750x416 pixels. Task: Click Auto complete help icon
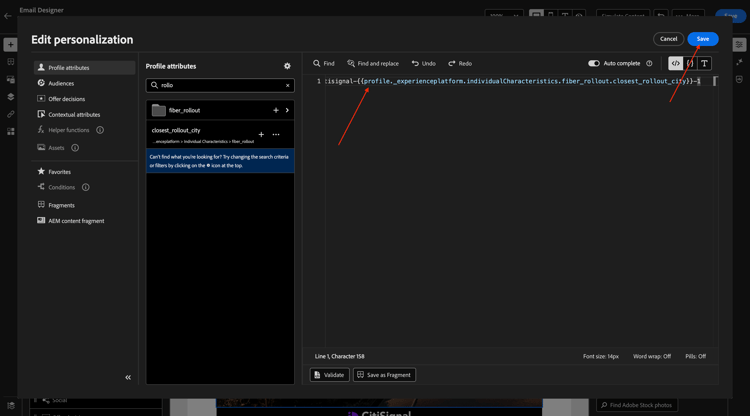click(649, 63)
